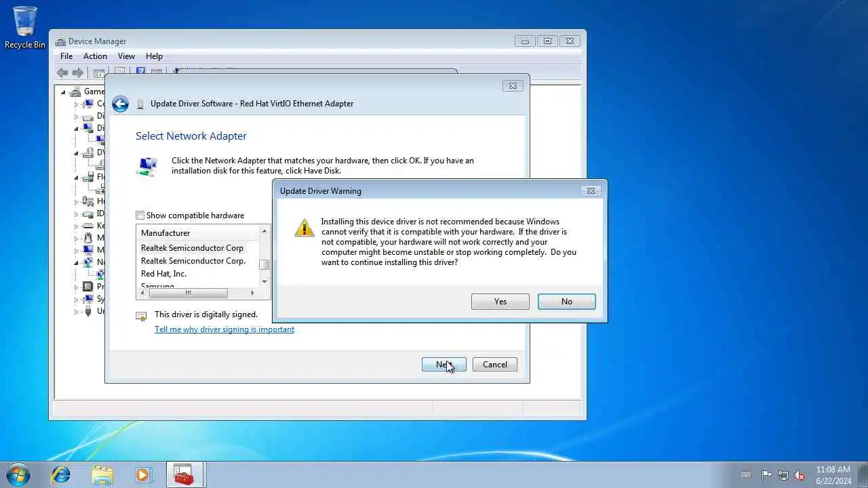
Task: Cancel the Update Driver Software wizard
Action: 495,365
